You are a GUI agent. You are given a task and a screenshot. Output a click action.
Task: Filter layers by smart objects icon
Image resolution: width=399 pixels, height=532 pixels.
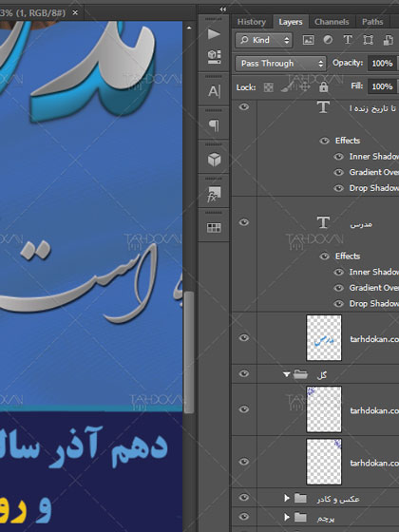(x=388, y=40)
